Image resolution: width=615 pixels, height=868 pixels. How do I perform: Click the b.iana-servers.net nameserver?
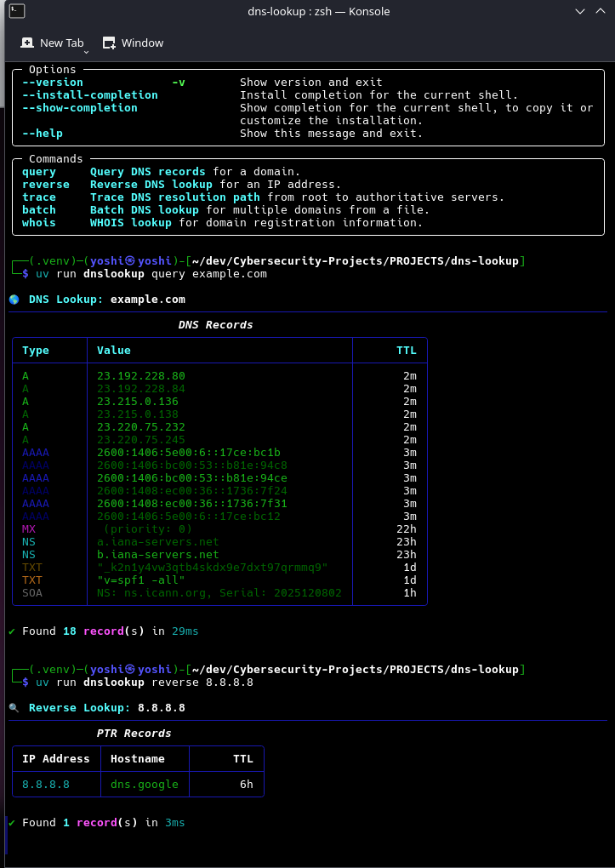pyautogui.click(x=157, y=554)
